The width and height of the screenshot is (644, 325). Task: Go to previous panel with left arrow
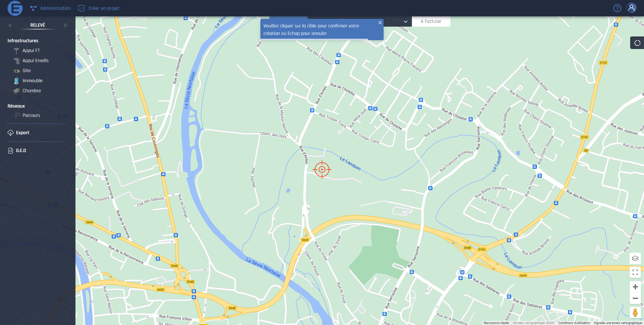10,25
